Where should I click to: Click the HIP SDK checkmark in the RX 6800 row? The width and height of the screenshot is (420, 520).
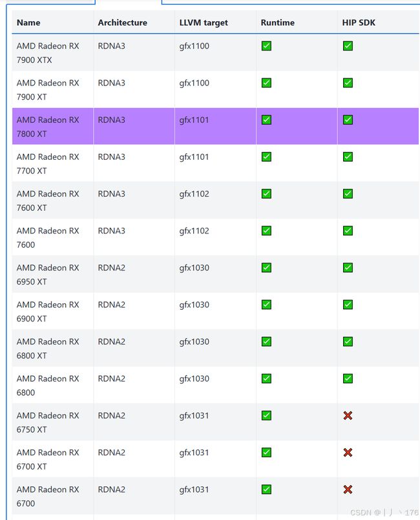[x=348, y=379]
